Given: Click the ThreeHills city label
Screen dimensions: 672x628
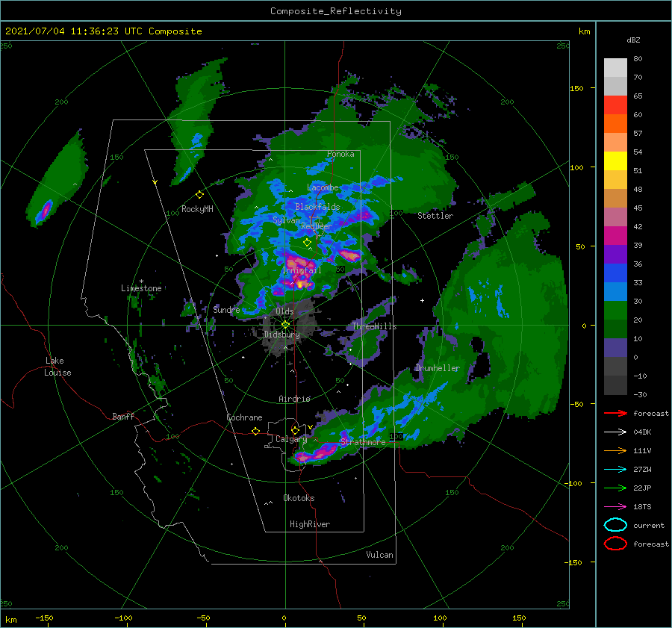Looking at the screenshot, I should 375,326.
